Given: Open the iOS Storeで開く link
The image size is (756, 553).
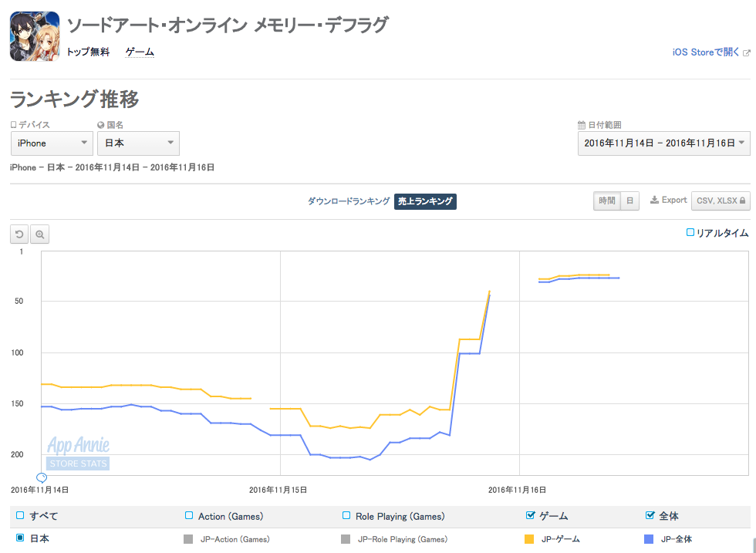Looking at the screenshot, I should [706, 52].
